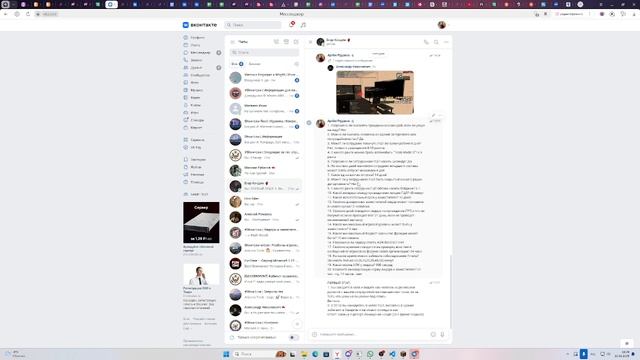Click the VK top search field
Viewport: 640px width, 360px height.
[253, 25]
